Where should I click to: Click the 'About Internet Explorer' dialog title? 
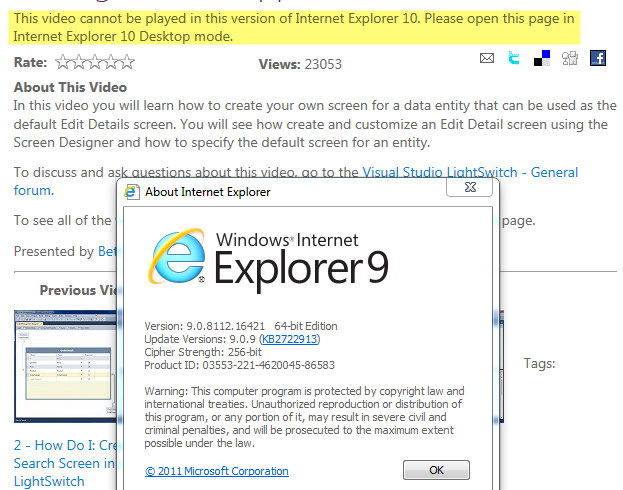tap(207, 192)
